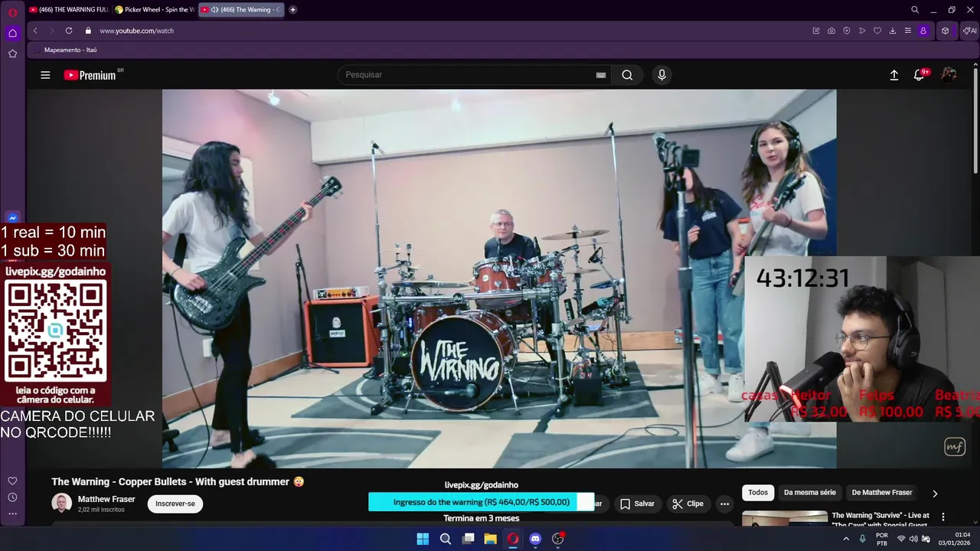Image resolution: width=980 pixels, height=551 pixels.
Task: Click the YouTube search magnifier button
Action: (627, 75)
